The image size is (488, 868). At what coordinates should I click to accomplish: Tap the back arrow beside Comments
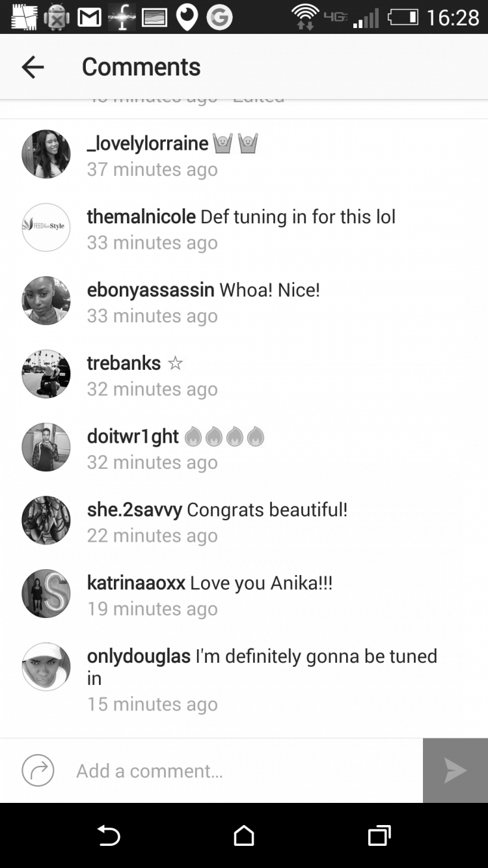33,66
